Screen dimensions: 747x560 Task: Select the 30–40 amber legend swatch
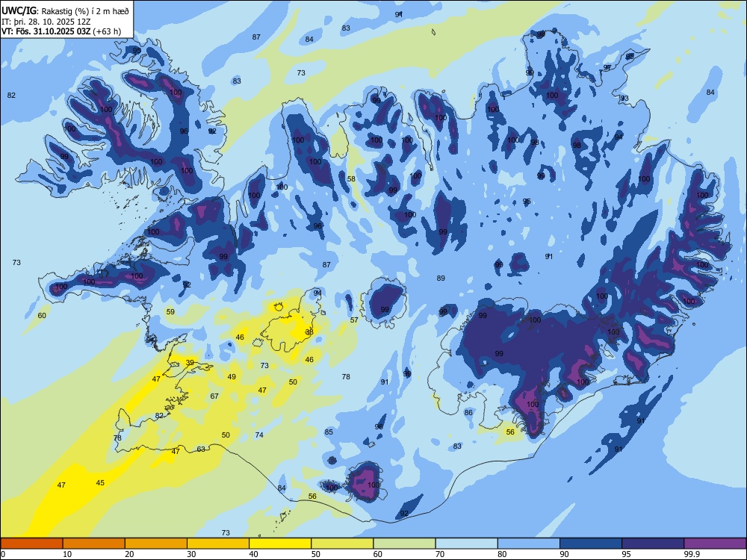tap(218, 544)
